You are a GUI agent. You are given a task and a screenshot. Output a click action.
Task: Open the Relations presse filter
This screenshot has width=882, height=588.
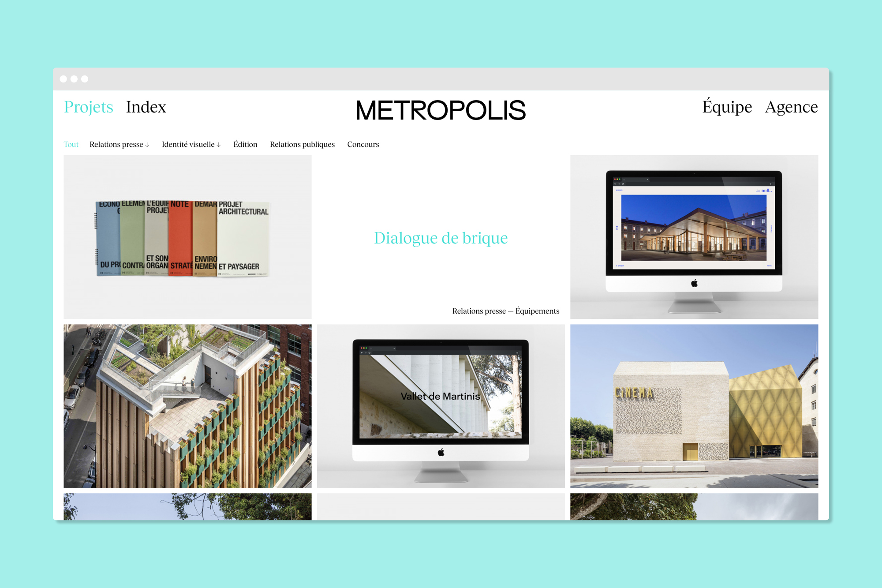coord(116,145)
